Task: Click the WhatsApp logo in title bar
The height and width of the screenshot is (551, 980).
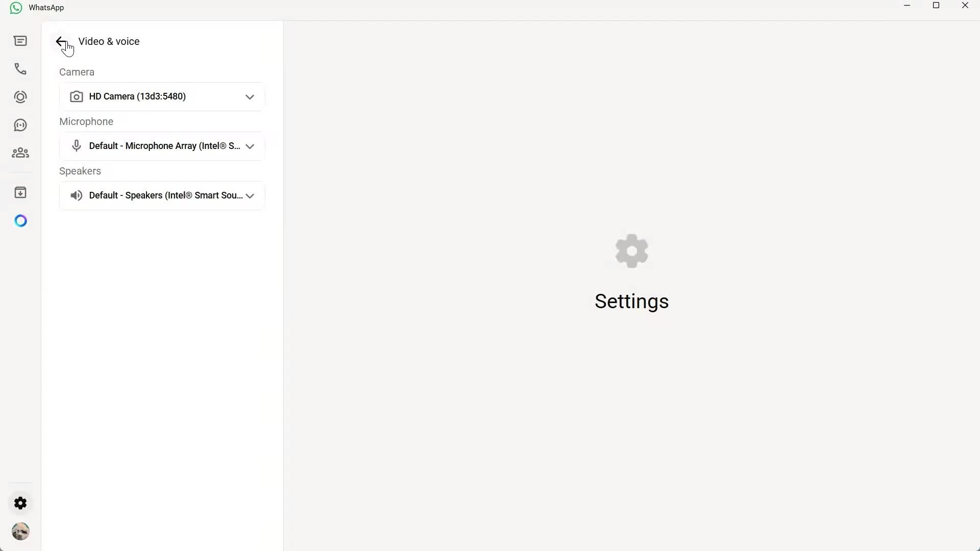Action: (15, 7)
